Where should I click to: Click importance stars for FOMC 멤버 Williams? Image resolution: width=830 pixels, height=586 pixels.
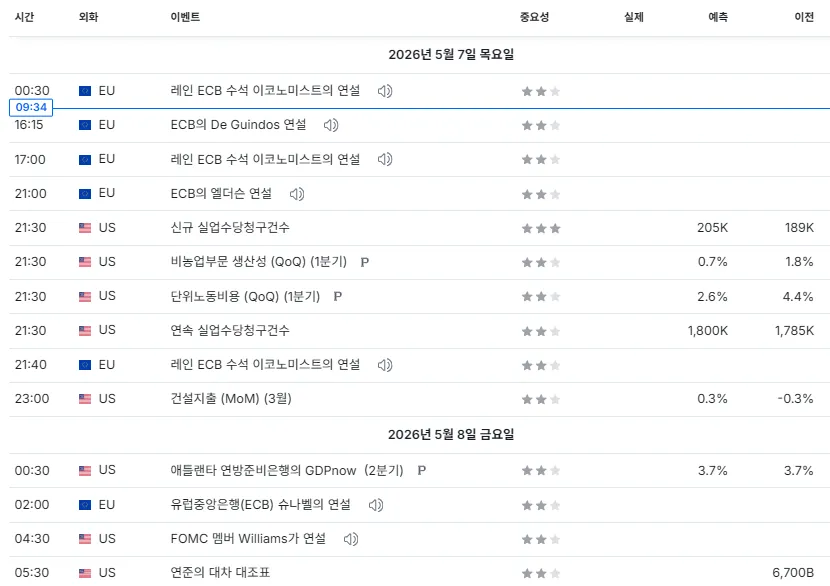541,539
